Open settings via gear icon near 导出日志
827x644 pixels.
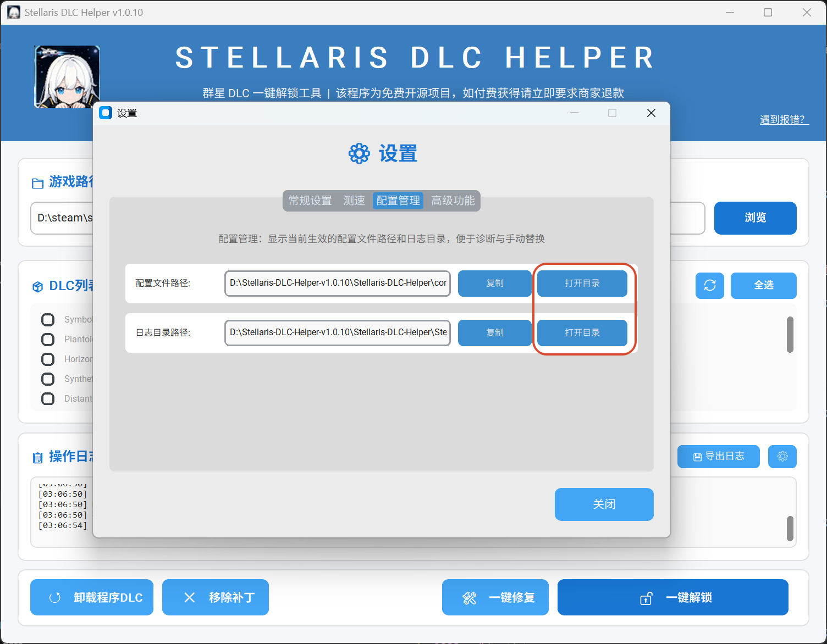[782, 457]
